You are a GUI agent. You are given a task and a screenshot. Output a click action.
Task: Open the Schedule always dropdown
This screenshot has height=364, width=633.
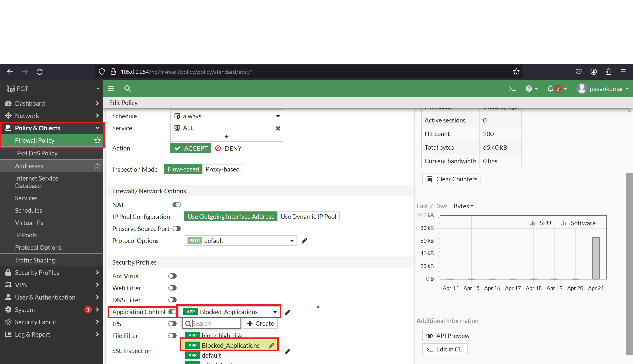[227, 116]
